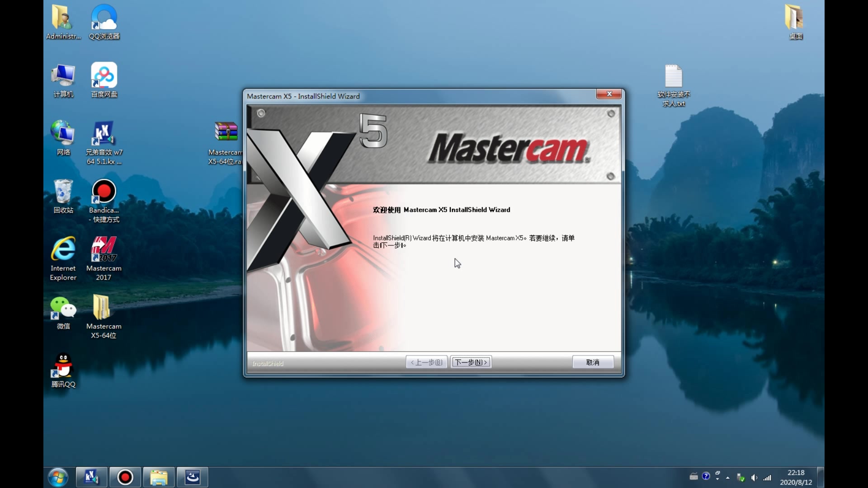Click the keyboard input method tray icon
The width and height of the screenshot is (868, 488).
coord(693,476)
